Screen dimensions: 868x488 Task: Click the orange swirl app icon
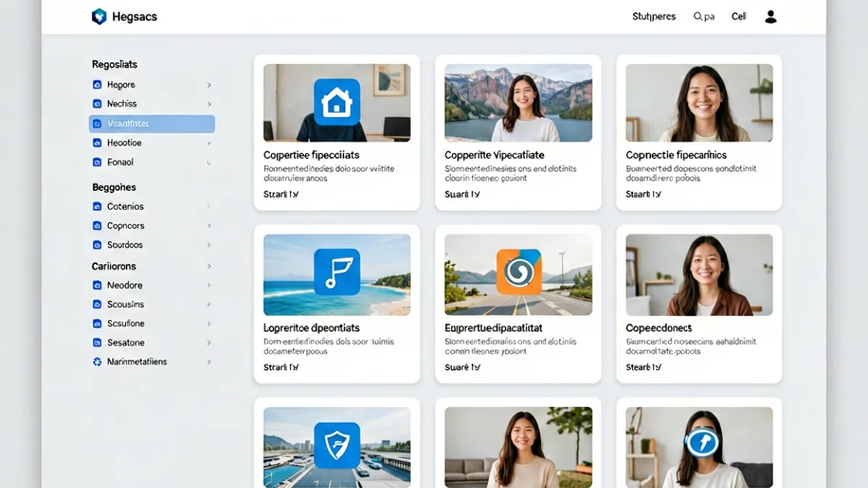[519, 272]
